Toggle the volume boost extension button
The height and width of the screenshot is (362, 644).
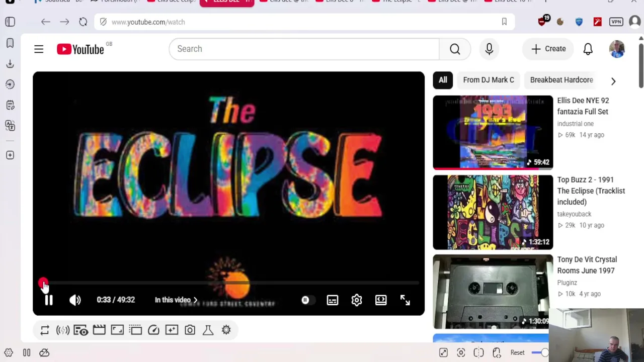click(x=63, y=330)
